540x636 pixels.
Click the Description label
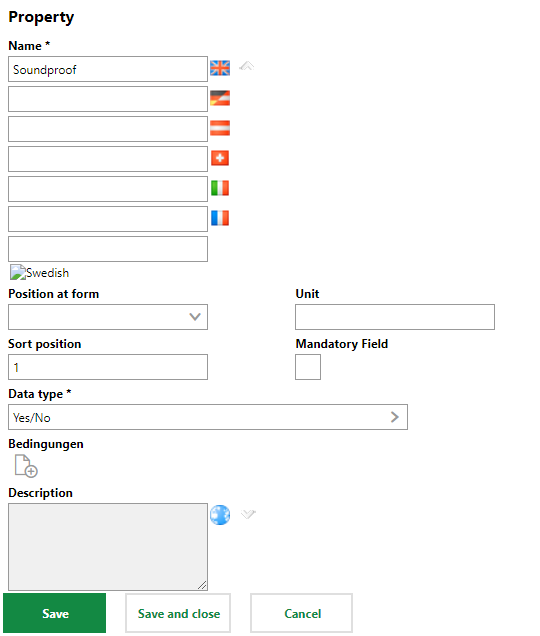point(41,493)
